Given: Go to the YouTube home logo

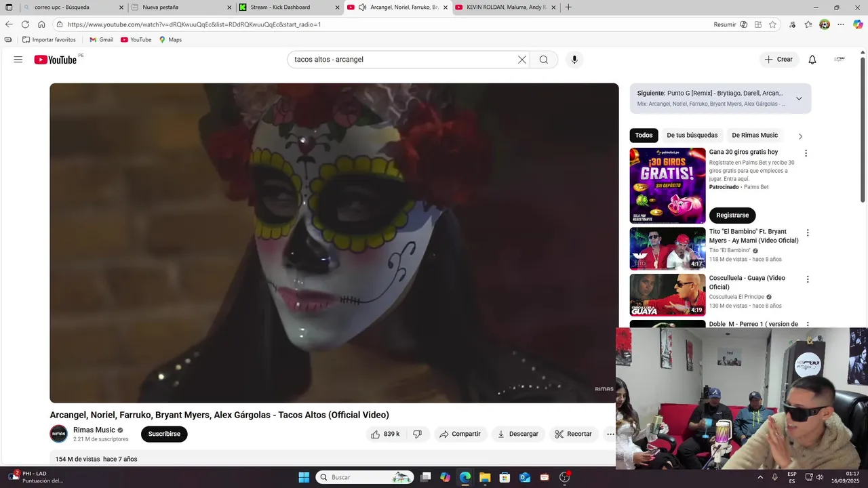Looking at the screenshot, I should click(56, 60).
